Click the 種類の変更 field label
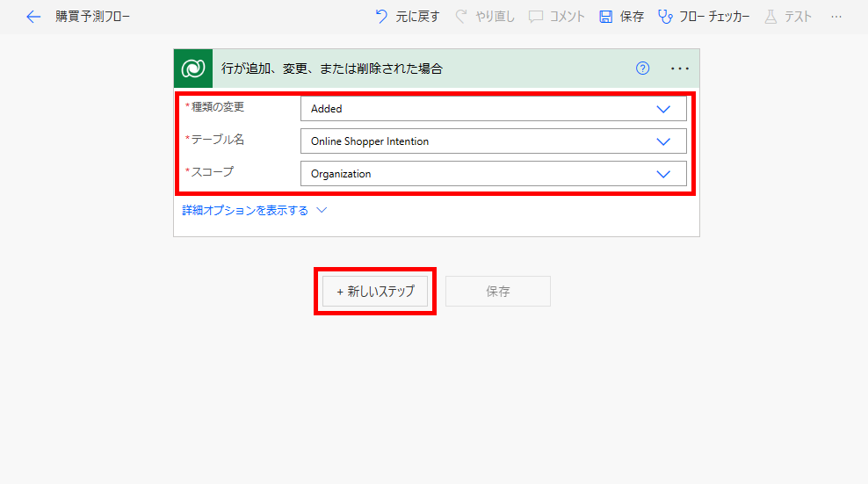868x484 pixels. point(218,107)
